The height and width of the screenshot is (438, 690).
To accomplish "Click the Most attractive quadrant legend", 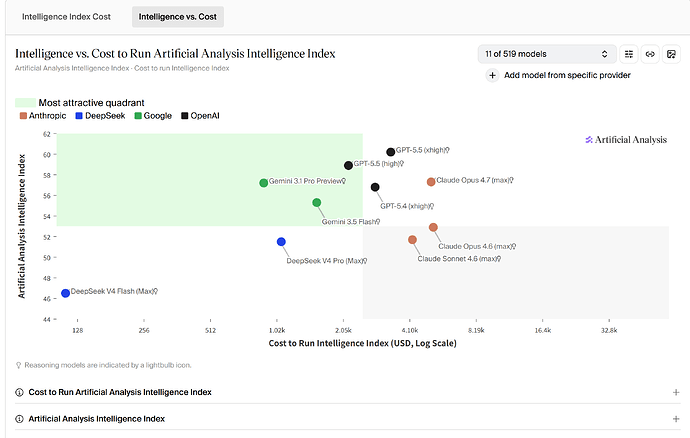I will [80, 103].
